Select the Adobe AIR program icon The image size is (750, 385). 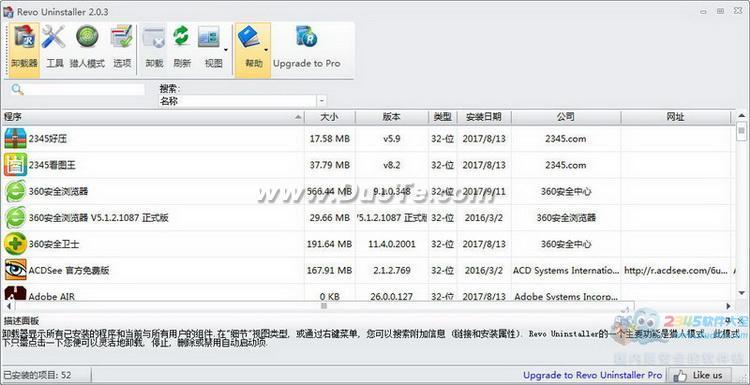pos(15,293)
